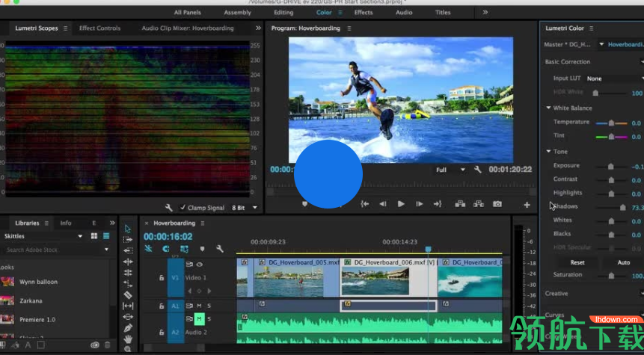The width and height of the screenshot is (644, 355).
Task: Select the Rate Stretch tool
Action: click(x=128, y=283)
